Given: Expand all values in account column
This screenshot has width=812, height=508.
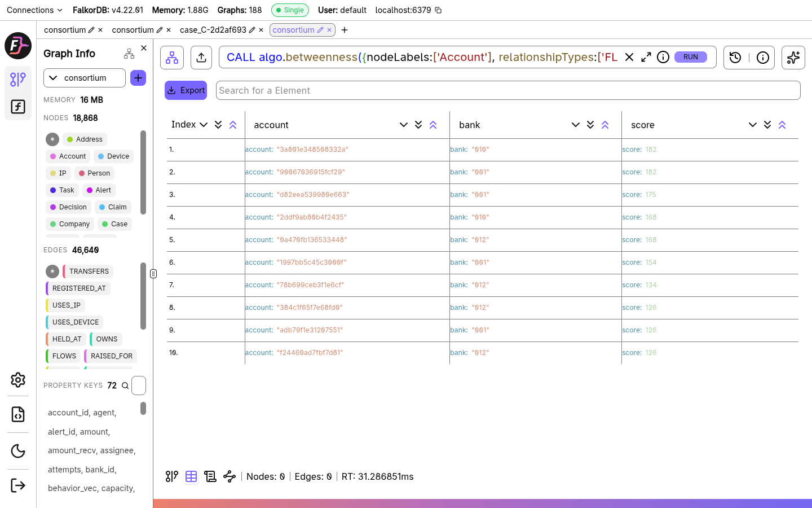Looking at the screenshot, I should point(418,125).
